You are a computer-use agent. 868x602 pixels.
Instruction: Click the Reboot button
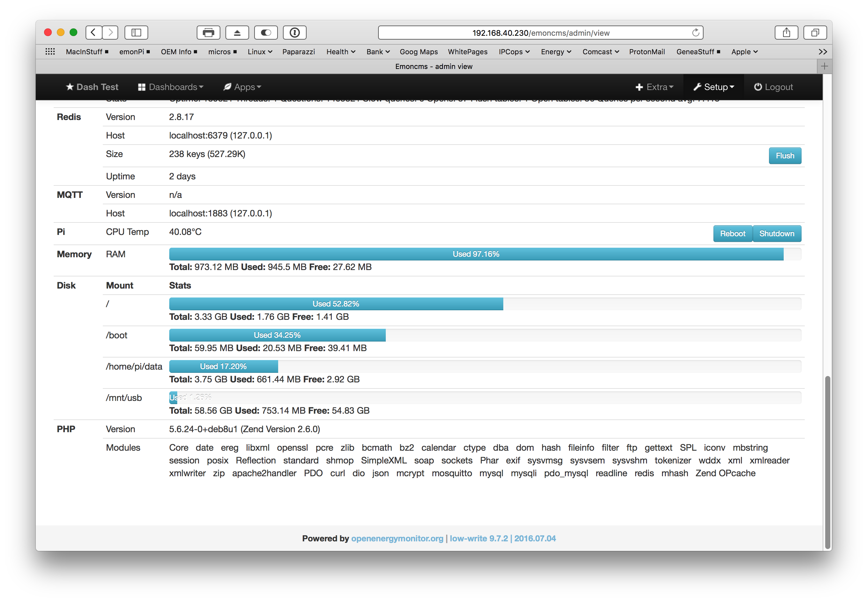[733, 233]
